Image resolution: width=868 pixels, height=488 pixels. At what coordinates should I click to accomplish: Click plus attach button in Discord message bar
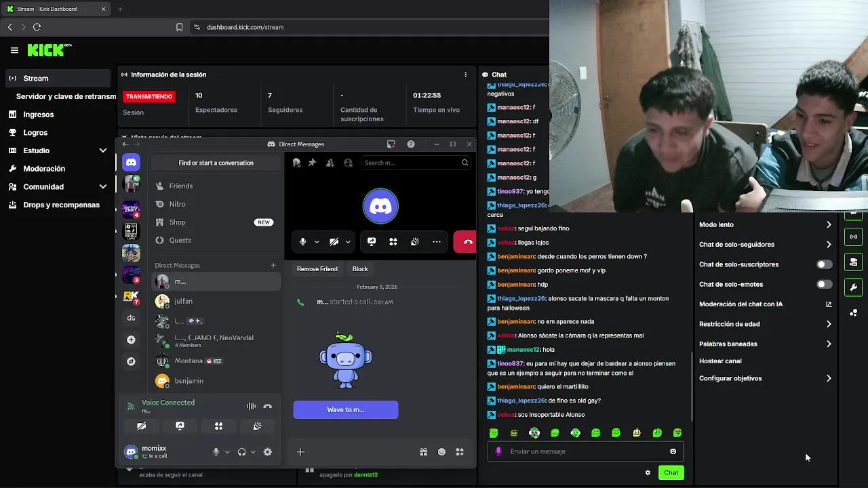tap(300, 452)
